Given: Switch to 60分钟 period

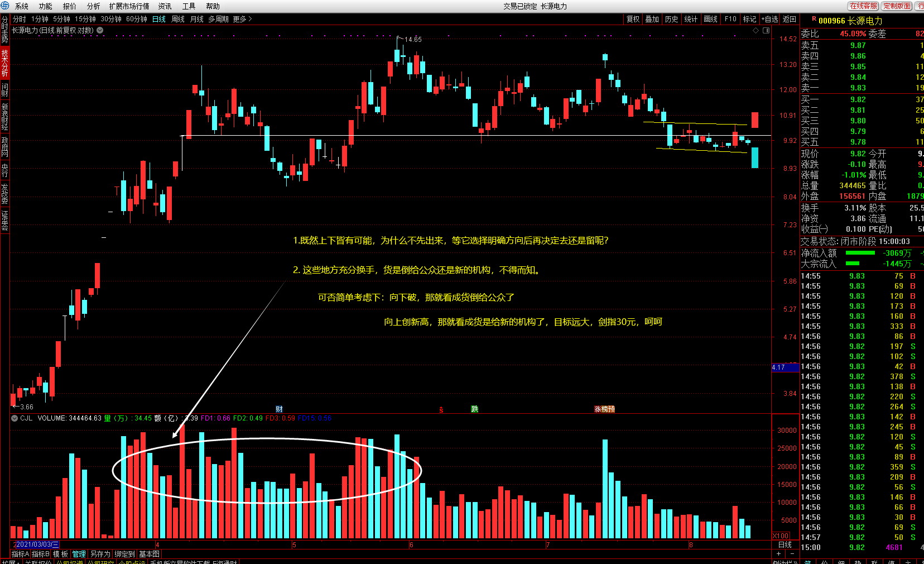Looking at the screenshot, I should point(137,19).
